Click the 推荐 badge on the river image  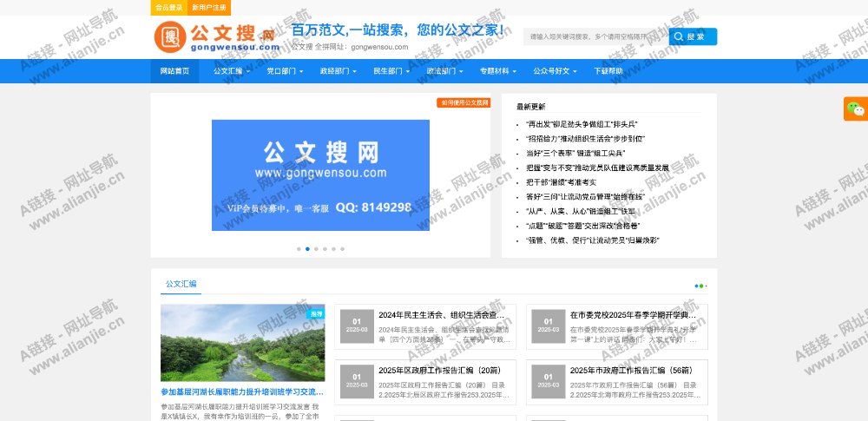pyautogui.click(x=316, y=313)
